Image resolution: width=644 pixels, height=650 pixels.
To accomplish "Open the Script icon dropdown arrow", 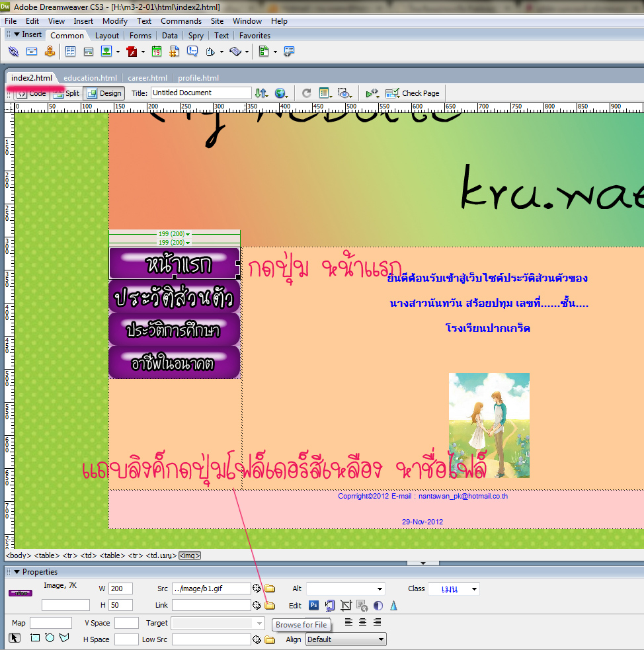I will (247, 52).
